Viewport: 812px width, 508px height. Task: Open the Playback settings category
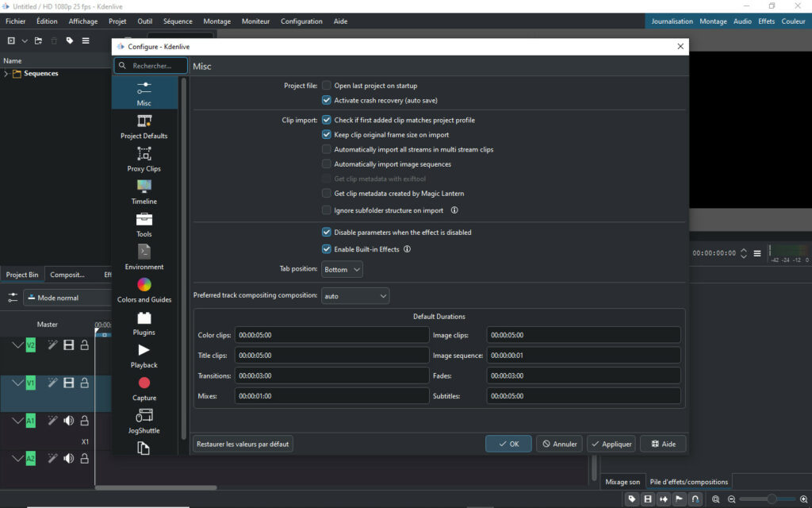pos(144,356)
